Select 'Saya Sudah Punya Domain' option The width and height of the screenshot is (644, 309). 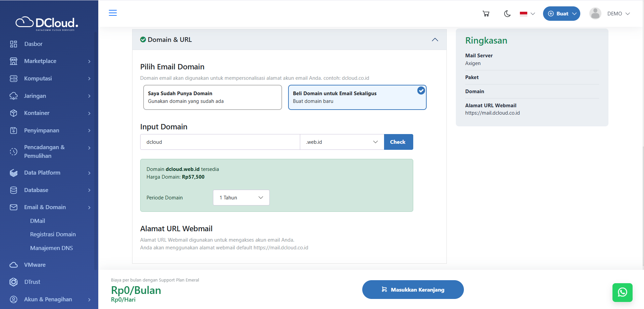pyautogui.click(x=212, y=97)
